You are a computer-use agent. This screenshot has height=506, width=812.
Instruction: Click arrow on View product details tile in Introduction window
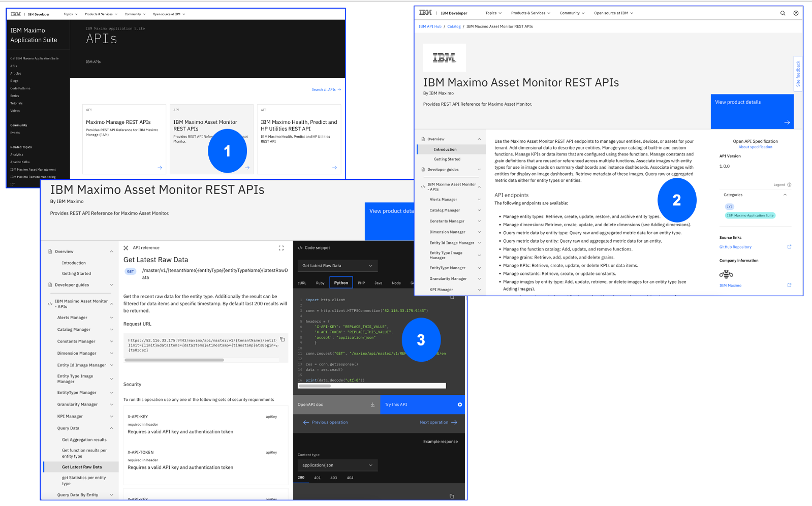pos(787,122)
